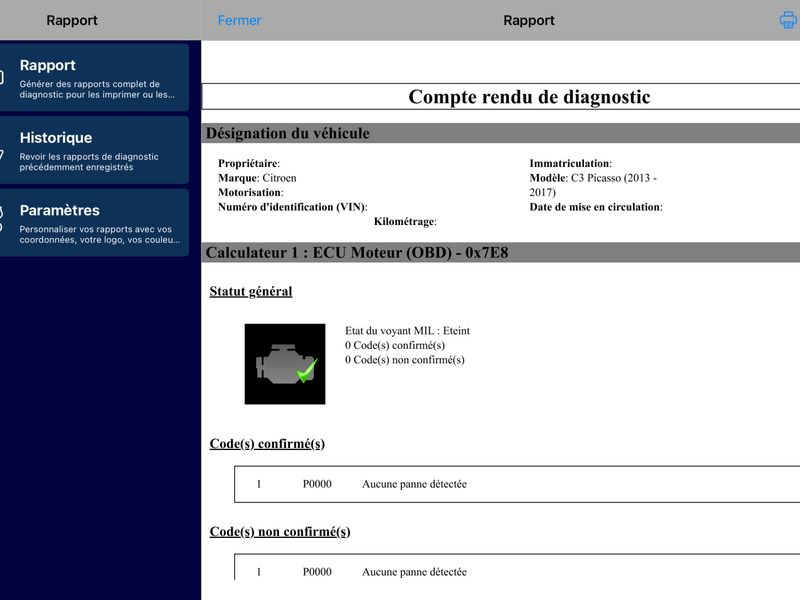
Task: Tap the printer icon in top bar
Action: point(788,20)
